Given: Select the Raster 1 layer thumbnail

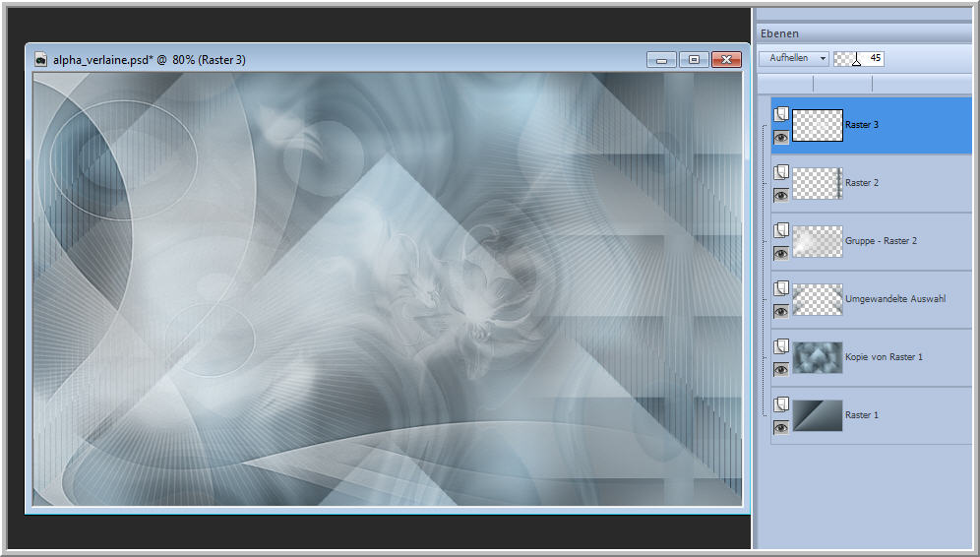Looking at the screenshot, I should point(818,415).
